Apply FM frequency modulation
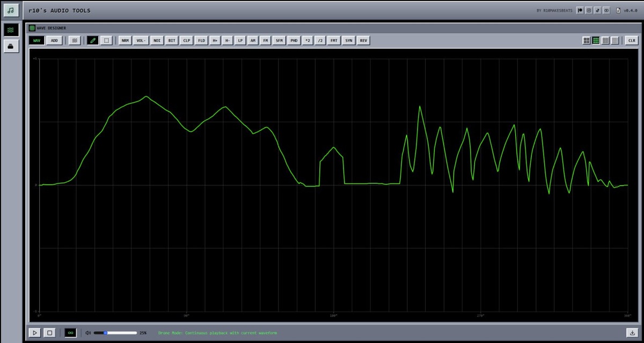Image resolution: width=644 pixels, height=343 pixels. coord(265,40)
